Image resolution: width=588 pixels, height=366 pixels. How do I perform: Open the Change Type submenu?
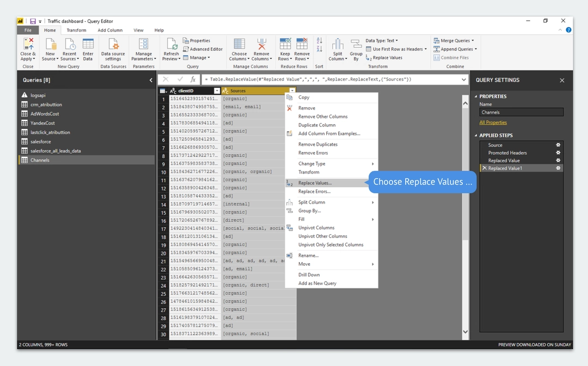tap(332, 164)
